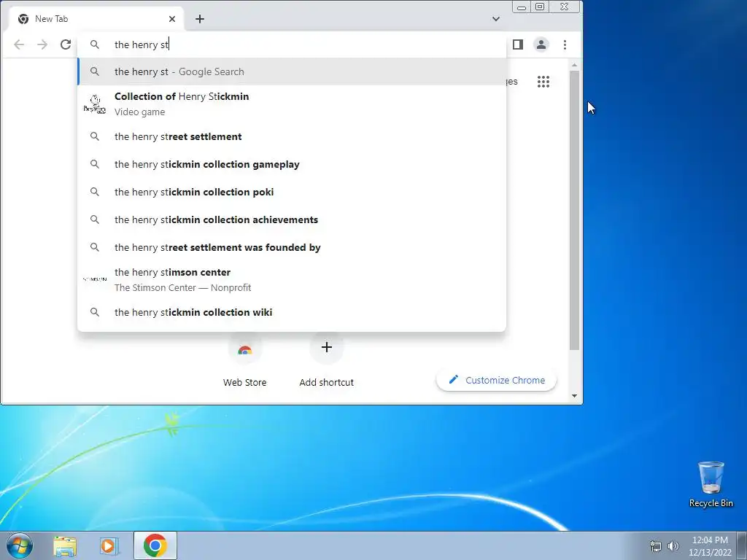
Task: Open the Recycle Bin desktop icon
Action: tap(711, 485)
